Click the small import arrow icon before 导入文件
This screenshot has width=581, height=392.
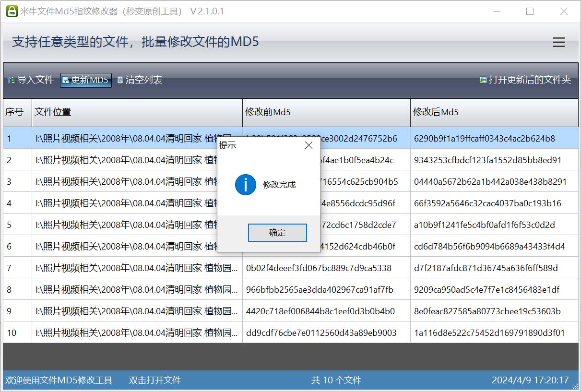click(12, 80)
